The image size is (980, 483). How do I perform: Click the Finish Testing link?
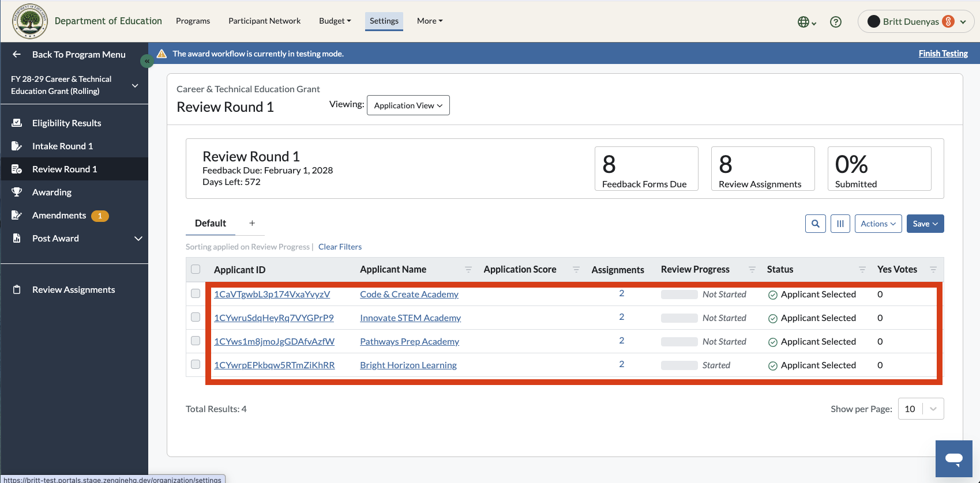click(943, 53)
